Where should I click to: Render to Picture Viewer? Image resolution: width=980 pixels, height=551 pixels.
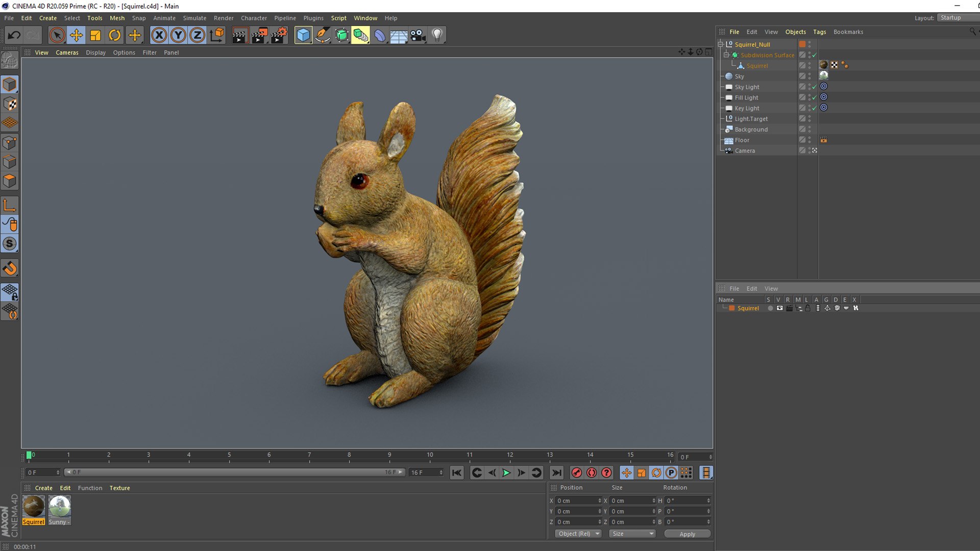[260, 35]
